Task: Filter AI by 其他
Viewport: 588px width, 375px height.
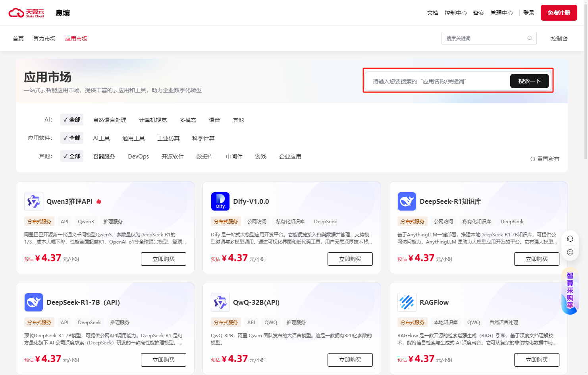Action: [x=238, y=120]
